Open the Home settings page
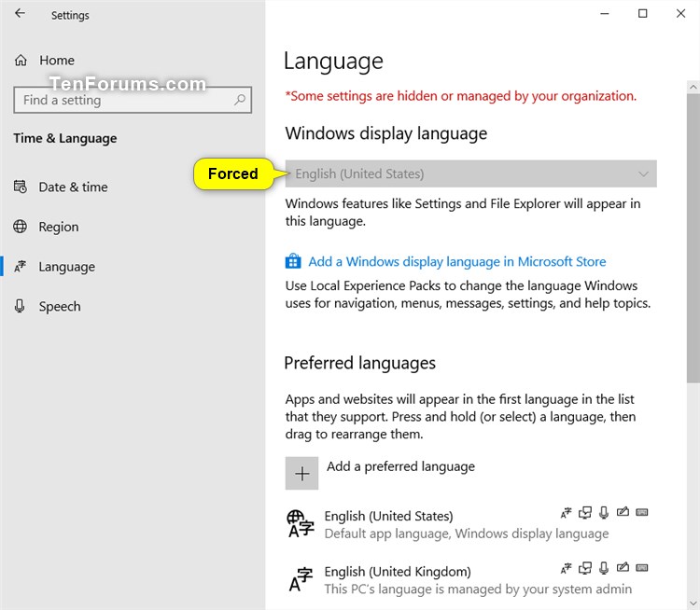This screenshot has height=610, width=700. (57, 61)
